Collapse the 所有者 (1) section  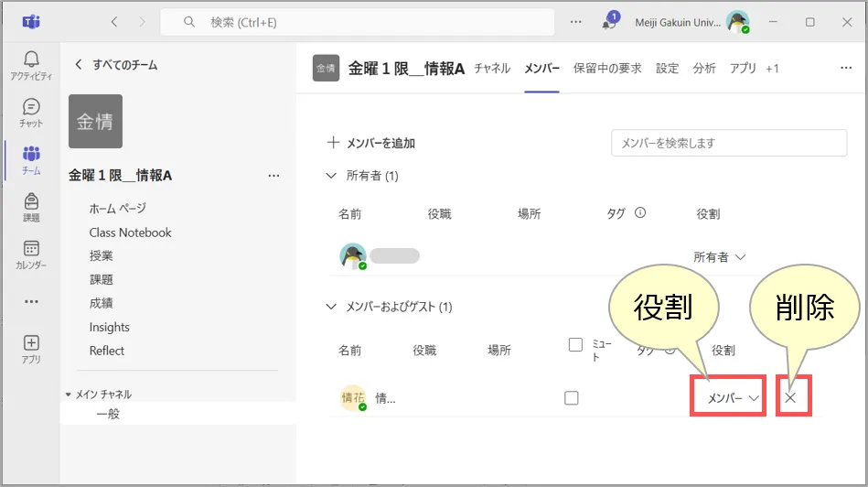click(331, 176)
